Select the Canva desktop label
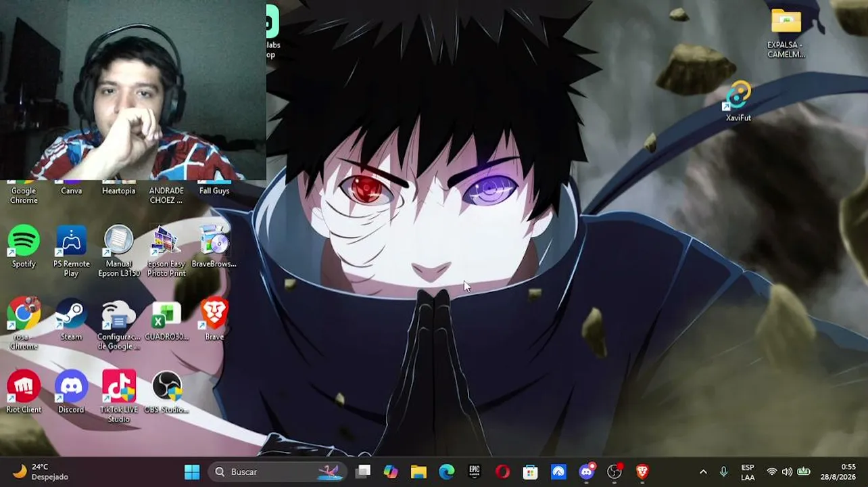 [71, 191]
